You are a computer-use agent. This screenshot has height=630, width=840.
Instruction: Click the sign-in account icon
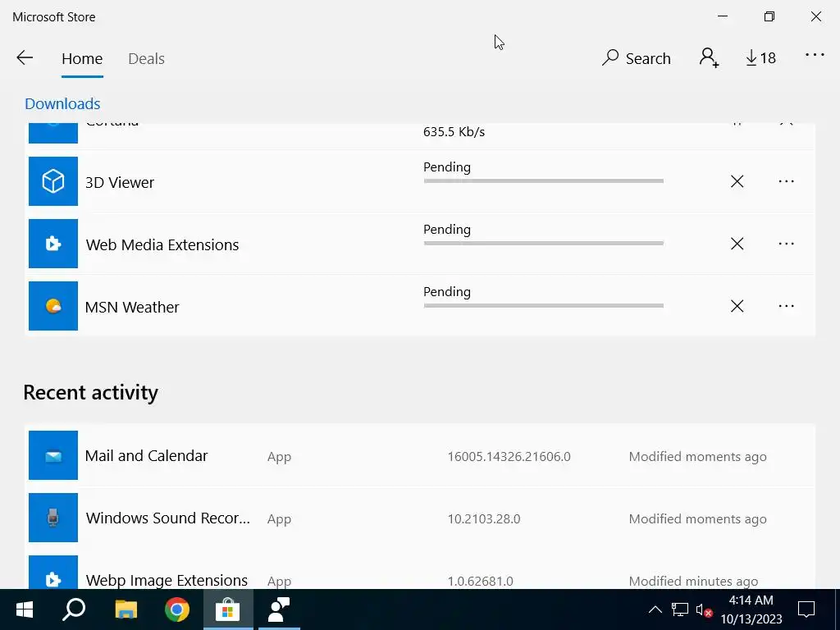pyautogui.click(x=709, y=57)
